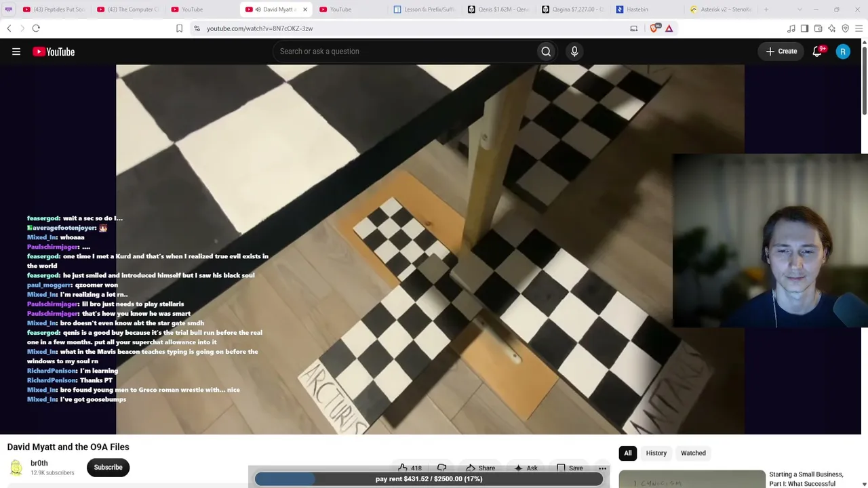Open YouTube notifications bell

point(817,52)
